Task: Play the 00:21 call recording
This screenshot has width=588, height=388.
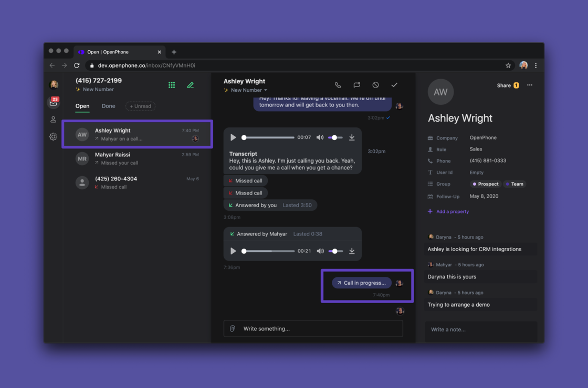Action: pyautogui.click(x=233, y=251)
